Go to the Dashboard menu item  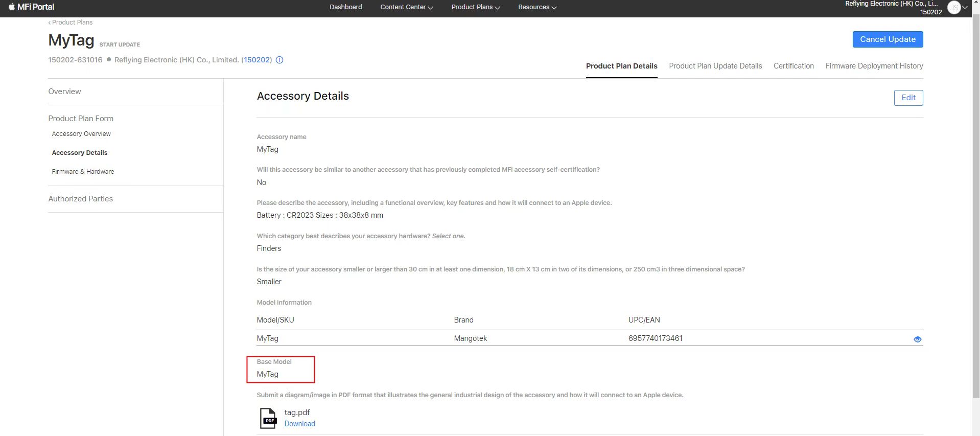(345, 7)
